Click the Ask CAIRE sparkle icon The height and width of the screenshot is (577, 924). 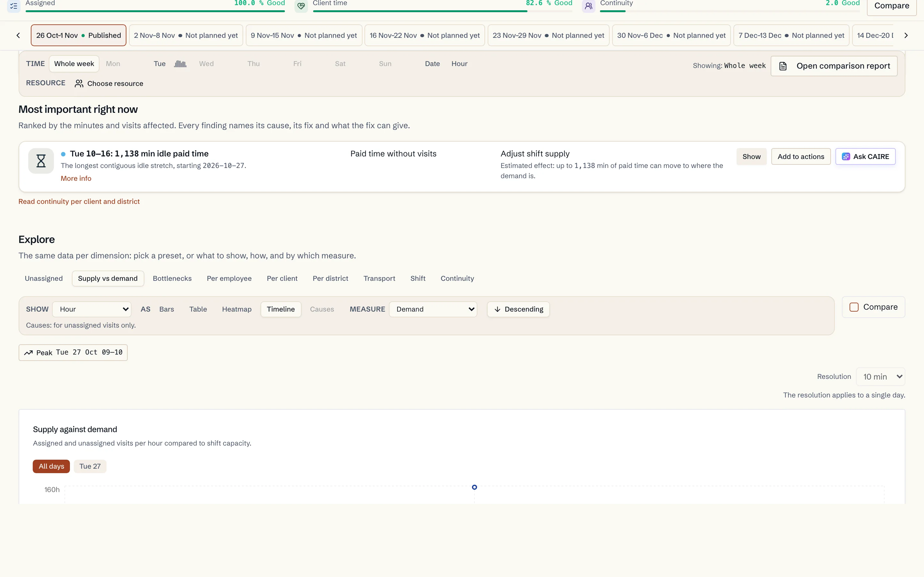[x=846, y=156]
